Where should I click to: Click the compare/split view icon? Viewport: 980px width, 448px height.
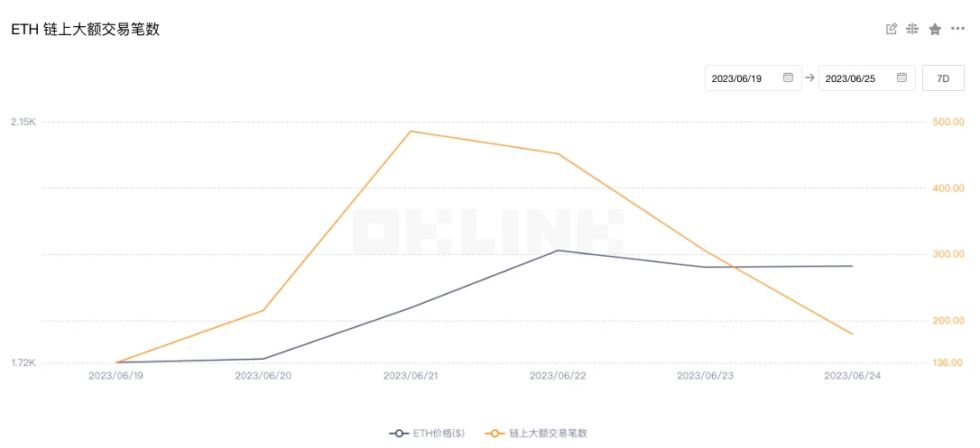(x=912, y=29)
